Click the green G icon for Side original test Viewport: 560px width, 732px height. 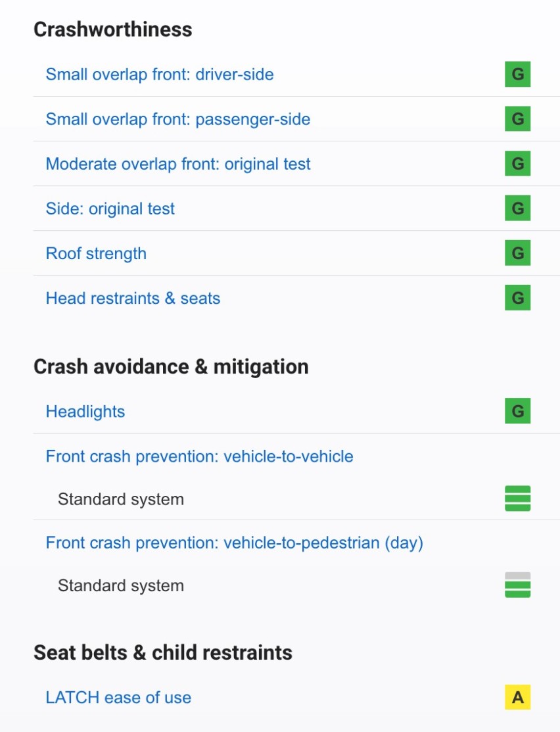[x=517, y=208]
